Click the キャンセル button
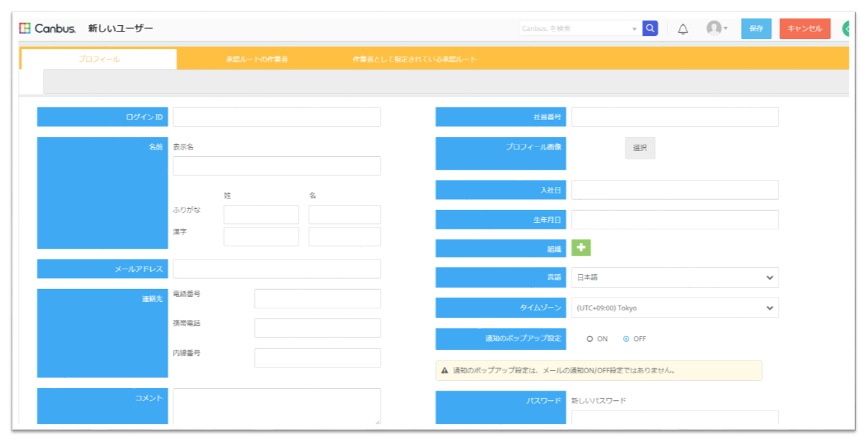Image resolution: width=868 pixels, height=442 pixels. click(x=805, y=28)
